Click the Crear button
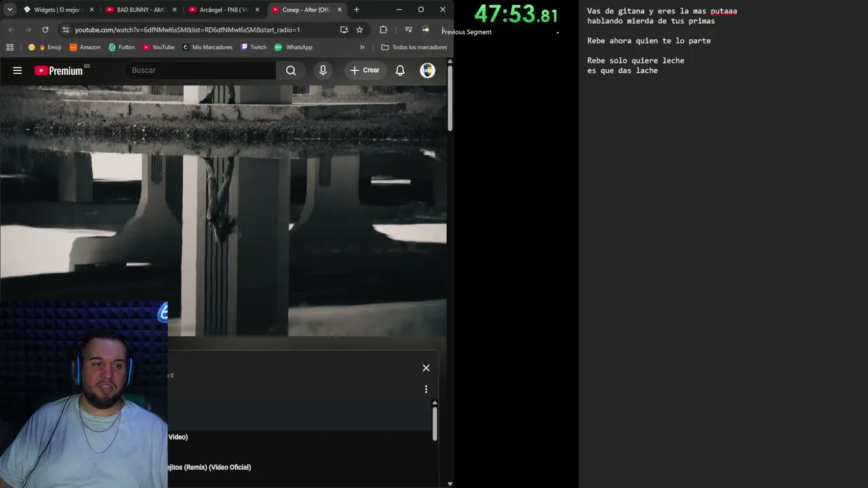 365,70
